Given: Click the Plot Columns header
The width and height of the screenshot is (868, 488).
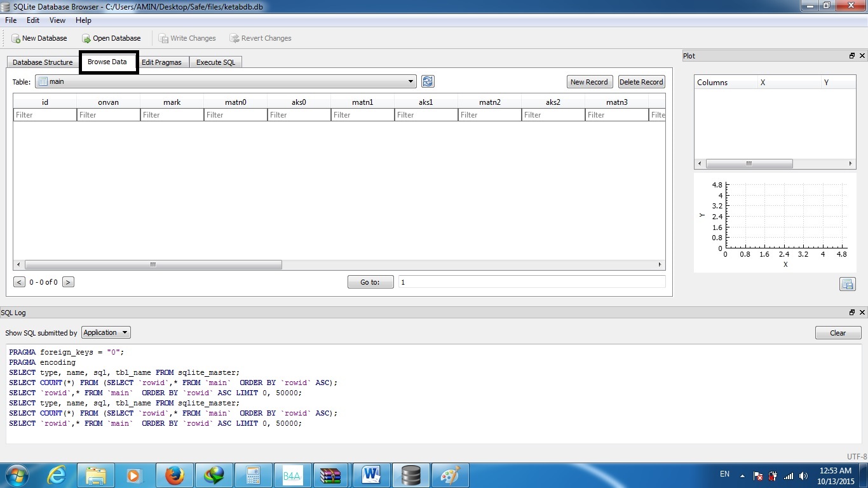Looking at the screenshot, I should click(726, 83).
